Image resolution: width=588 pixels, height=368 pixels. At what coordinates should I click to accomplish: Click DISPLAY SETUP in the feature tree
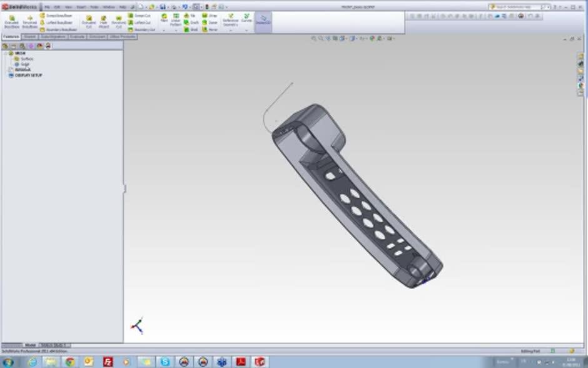pos(28,74)
